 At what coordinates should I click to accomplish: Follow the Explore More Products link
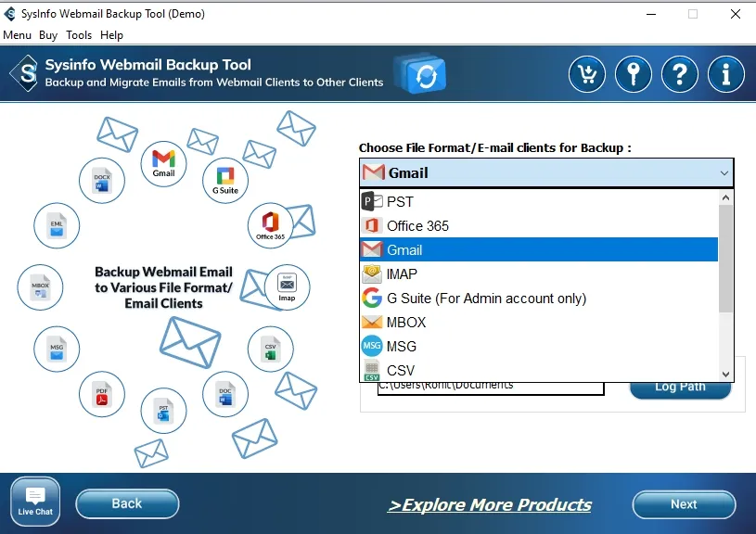(489, 504)
